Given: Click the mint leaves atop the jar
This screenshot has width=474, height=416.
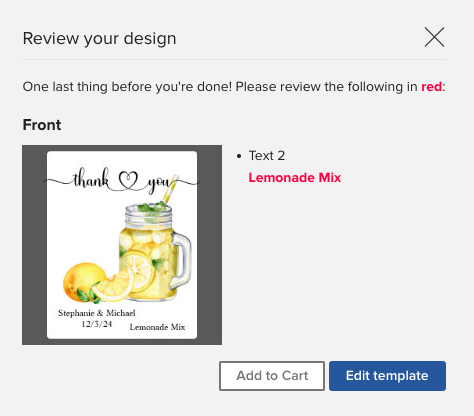Looking at the screenshot, I should click(152, 209).
